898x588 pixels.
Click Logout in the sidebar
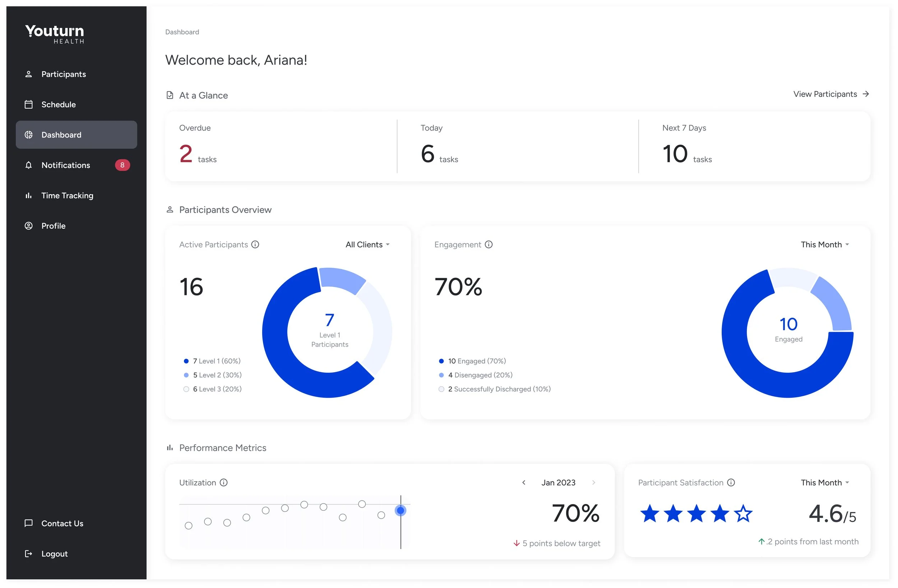click(54, 553)
